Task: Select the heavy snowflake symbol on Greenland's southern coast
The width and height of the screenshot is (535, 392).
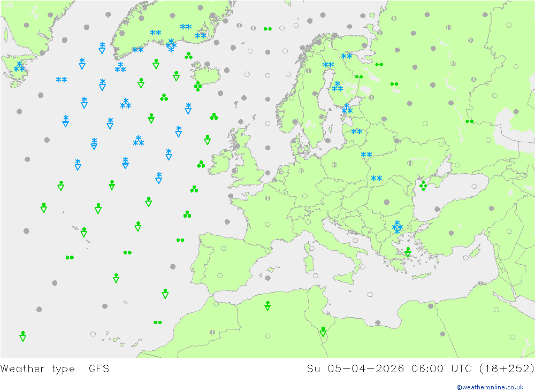Action: (x=171, y=45)
